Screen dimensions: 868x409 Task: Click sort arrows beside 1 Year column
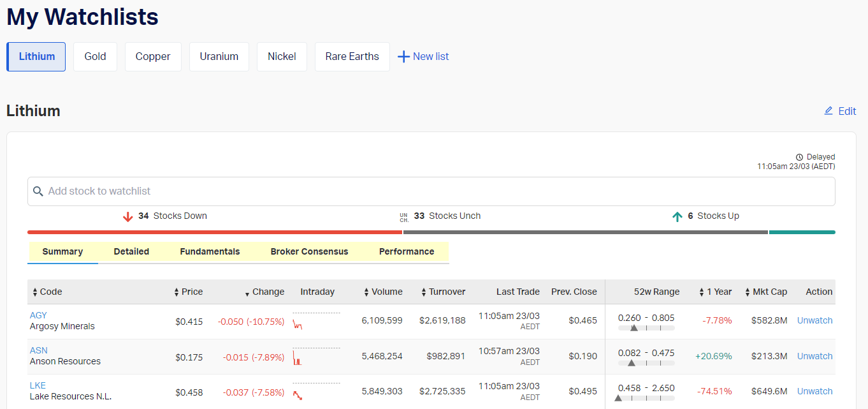pos(702,292)
